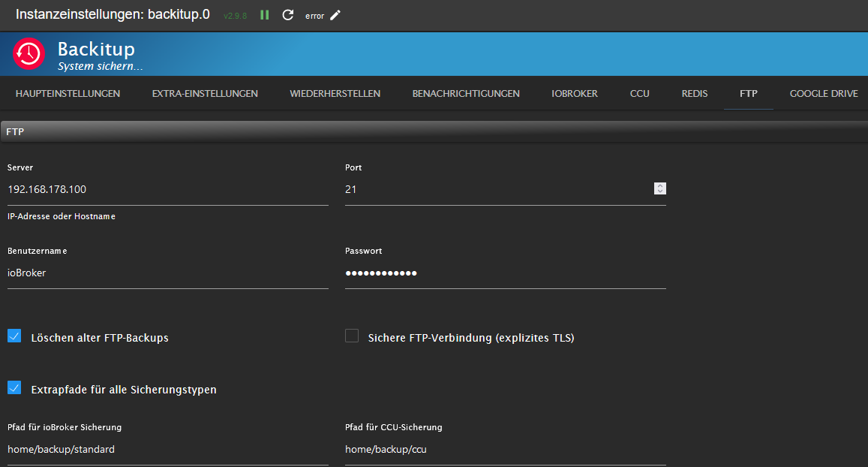
Task: Click the Server IP address field
Action: 168,189
